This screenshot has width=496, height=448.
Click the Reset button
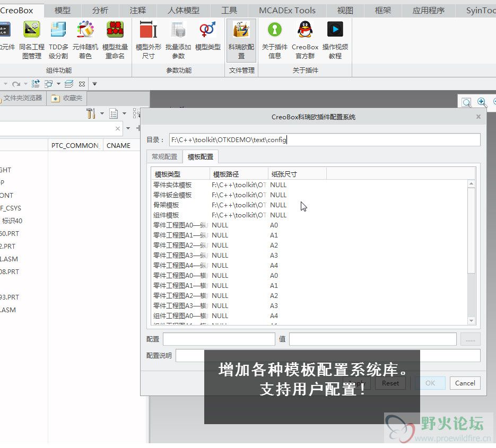coord(390,383)
